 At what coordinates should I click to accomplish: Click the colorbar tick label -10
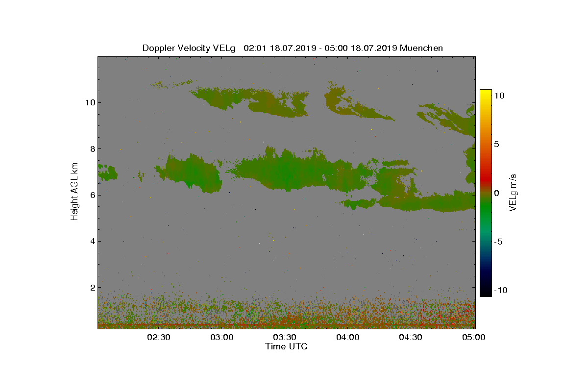[501, 290]
